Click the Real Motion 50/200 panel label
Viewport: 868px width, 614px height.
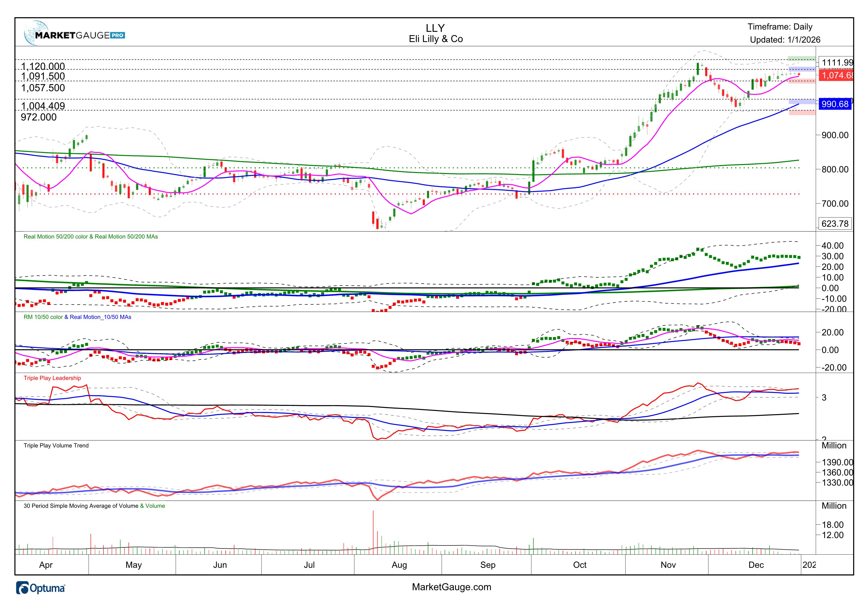point(91,237)
